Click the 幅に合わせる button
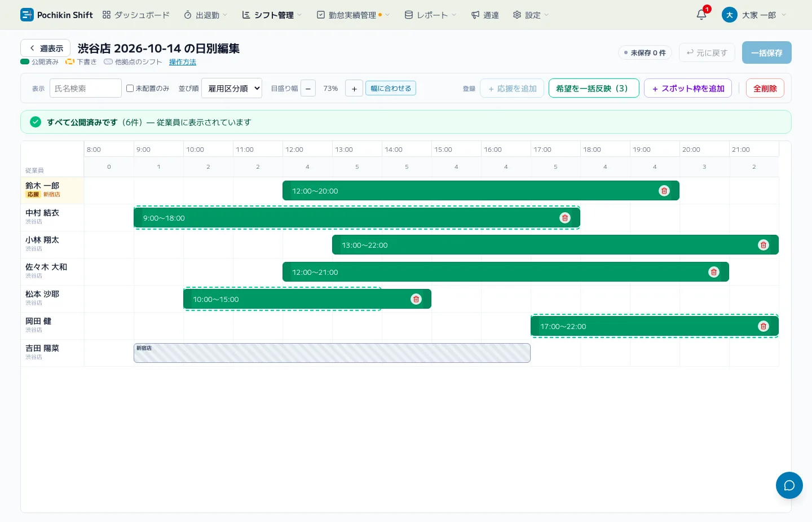Screen dimensions: 812x522 pyautogui.click(x=391, y=88)
